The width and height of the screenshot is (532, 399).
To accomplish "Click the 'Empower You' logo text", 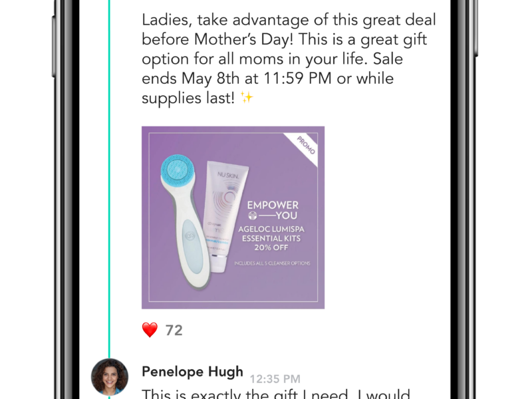I will pos(273,210).
